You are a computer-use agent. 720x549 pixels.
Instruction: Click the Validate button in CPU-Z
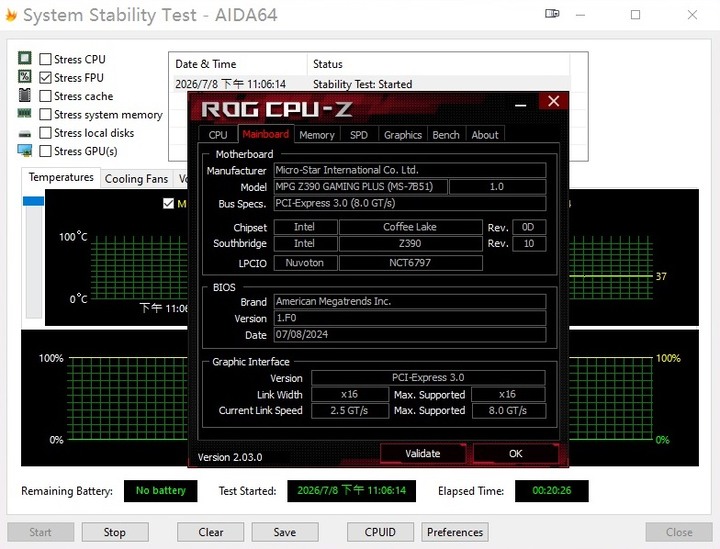(x=423, y=454)
